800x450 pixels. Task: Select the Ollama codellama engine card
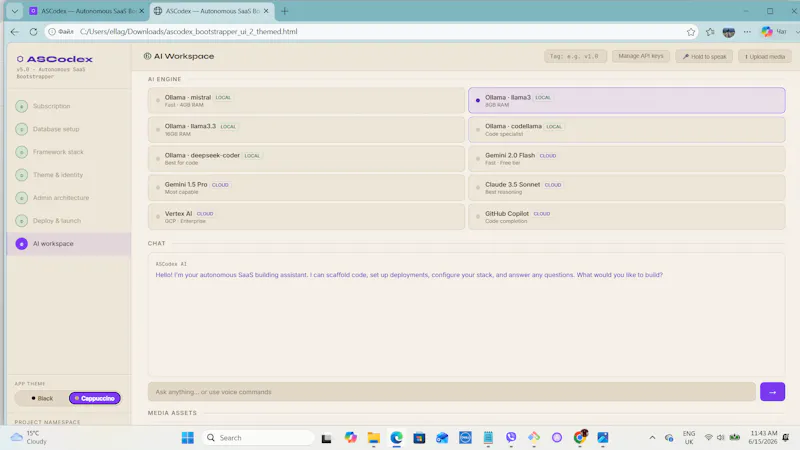pyautogui.click(x=627, y=130)
